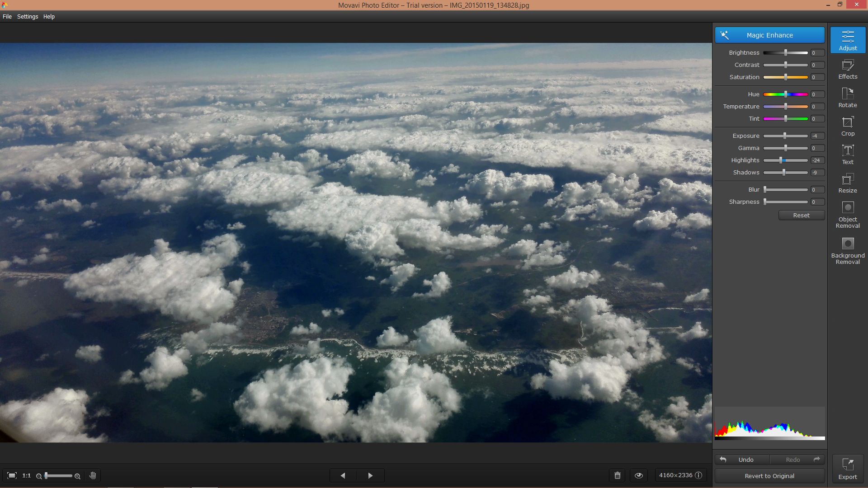Open the Background Removal tool
Viewport: 868px width, 488px height.
tap(848, 251)
